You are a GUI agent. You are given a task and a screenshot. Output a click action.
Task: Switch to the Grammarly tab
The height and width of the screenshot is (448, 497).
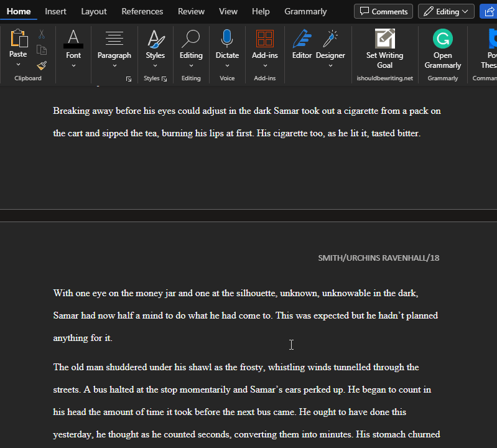tap(305, 11)
